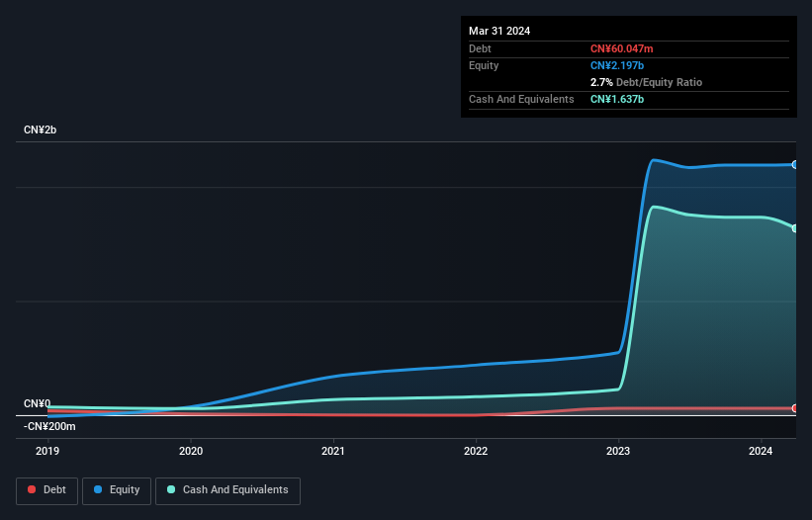Toggle the Debt legend button

coord(47,490)
